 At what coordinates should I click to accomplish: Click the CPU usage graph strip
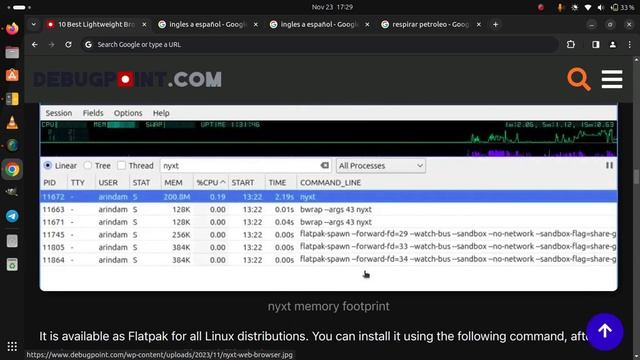(329, 138)
